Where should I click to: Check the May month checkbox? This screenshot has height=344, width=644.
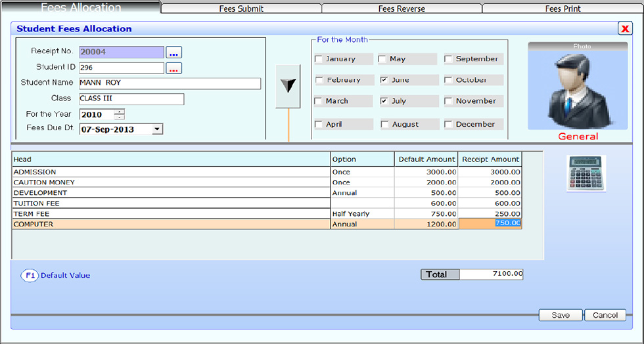382,59
